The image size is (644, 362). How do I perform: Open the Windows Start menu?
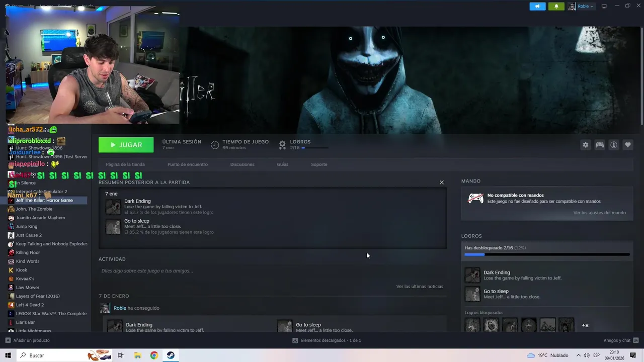(8, 355)
